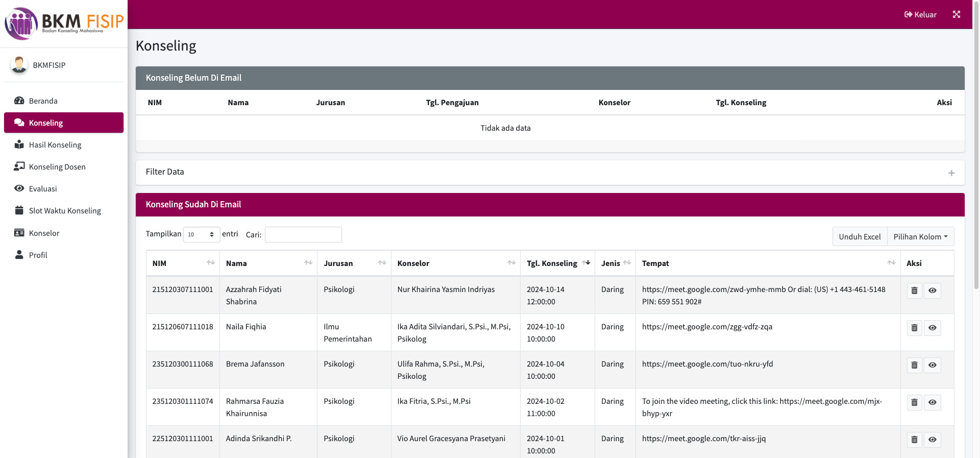Sort table by Nama column arrows
The width and height of the screenshot is (980, 458).
(x=308, y=263)
